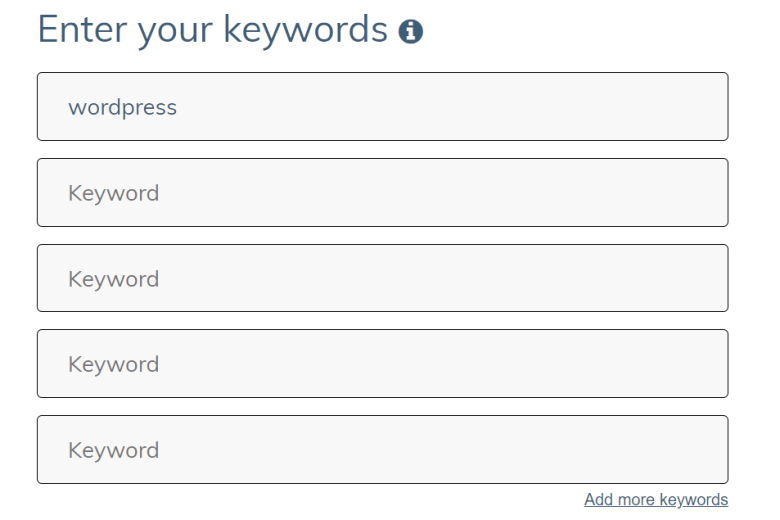Click Keyword placeholder in second field
This screenshot has width=780, height=520.
(113, 193)
